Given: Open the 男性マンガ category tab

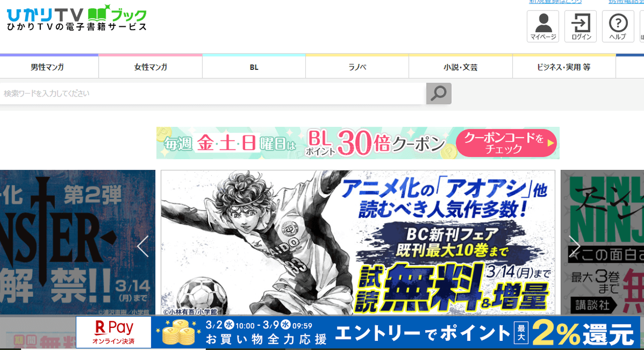Looking at the screenshot, I should 49,67.
